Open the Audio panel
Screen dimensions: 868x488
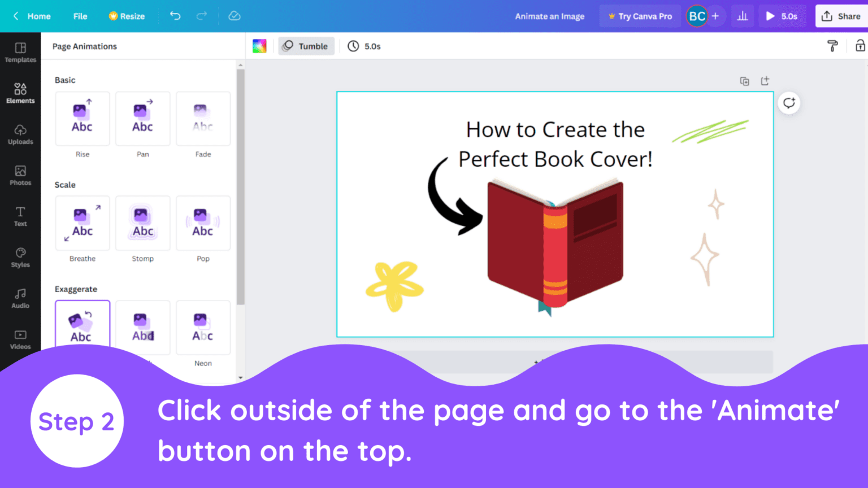click(20, 298)
